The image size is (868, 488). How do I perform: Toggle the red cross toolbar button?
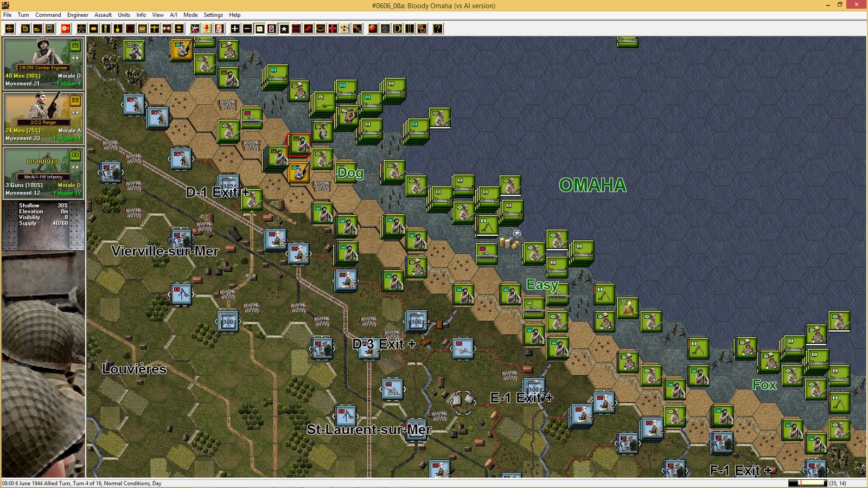[333, 28]
